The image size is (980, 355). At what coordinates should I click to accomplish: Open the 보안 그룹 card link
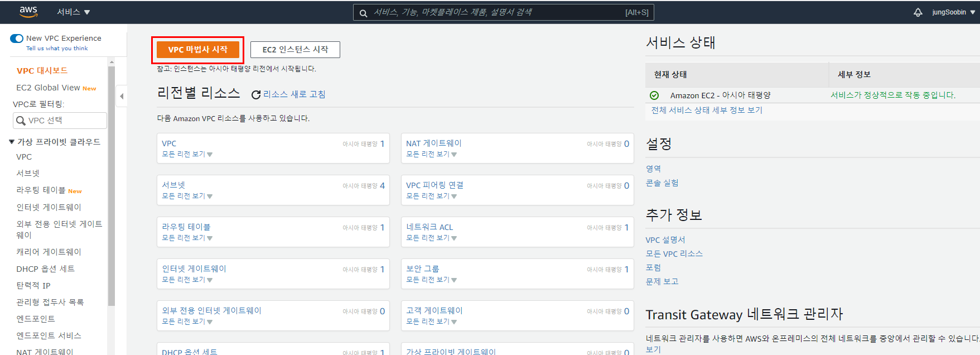(423, 269)
